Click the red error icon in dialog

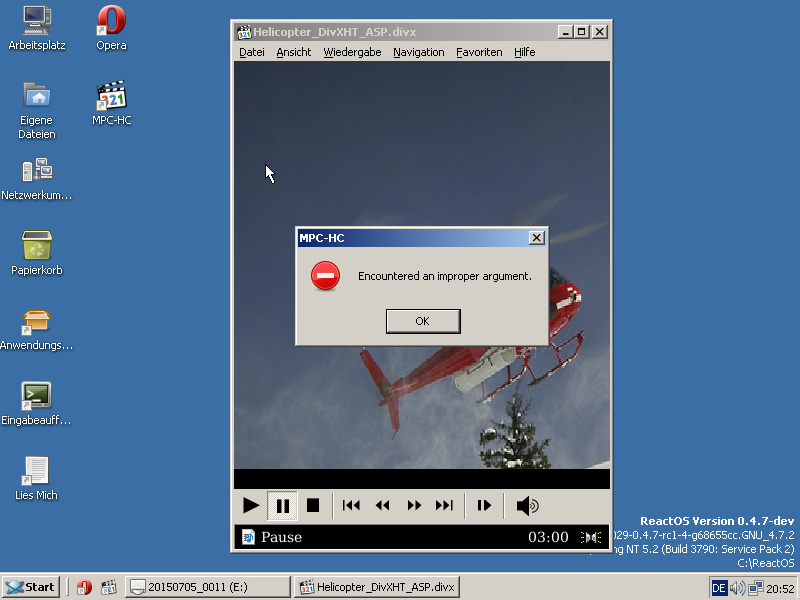coord(326,276)
